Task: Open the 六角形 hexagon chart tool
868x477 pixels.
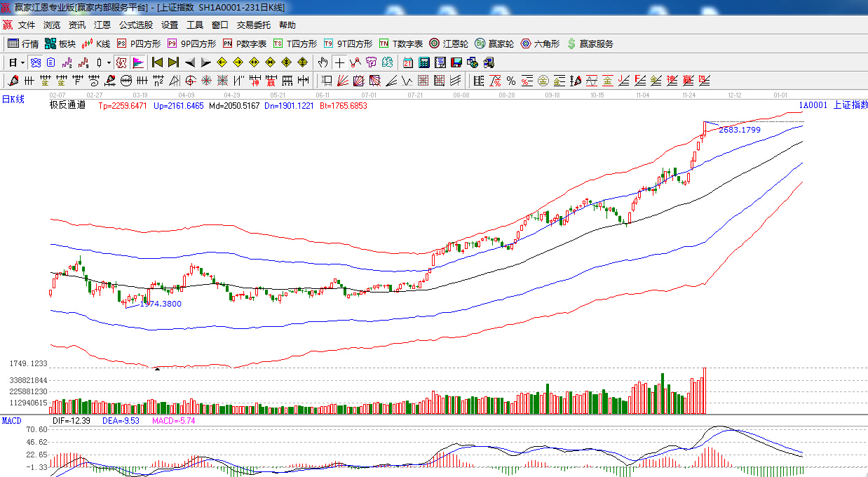Action: (539, 43)
